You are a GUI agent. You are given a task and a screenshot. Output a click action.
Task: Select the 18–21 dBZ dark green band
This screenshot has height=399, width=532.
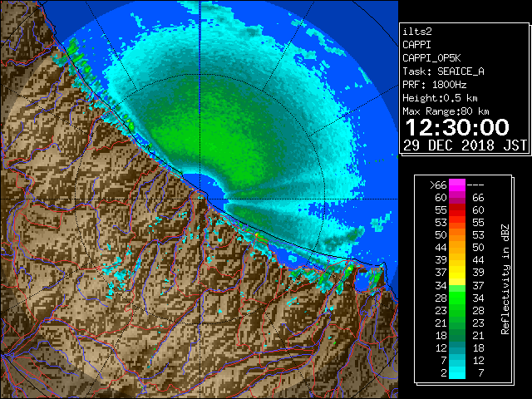(x=457, y=335)
